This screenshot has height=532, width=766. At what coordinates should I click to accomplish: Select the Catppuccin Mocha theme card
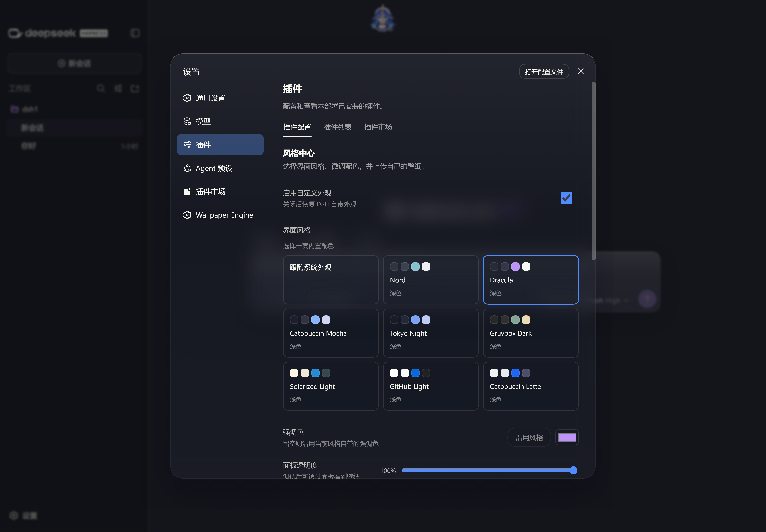(331, 333)
